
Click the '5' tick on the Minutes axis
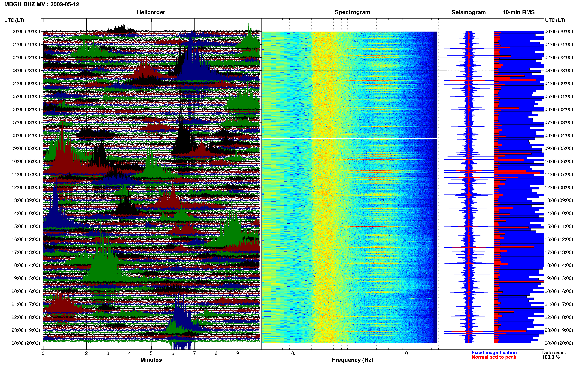[151, 353]
